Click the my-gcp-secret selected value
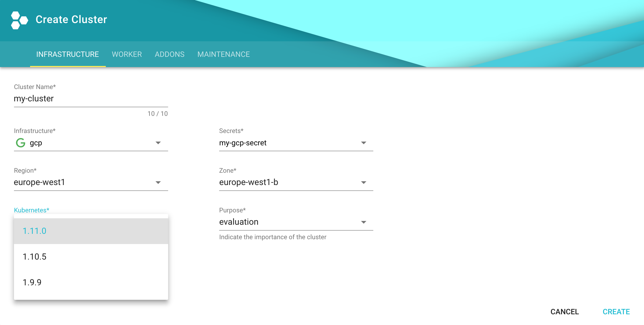 coord(243,143)
